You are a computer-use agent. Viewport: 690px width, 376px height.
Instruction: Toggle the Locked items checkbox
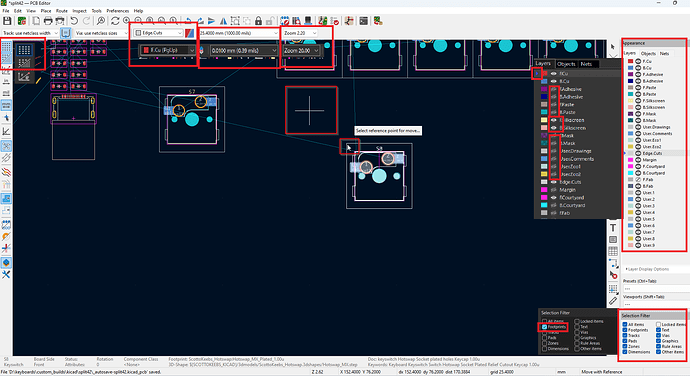(x=659, y=324)
